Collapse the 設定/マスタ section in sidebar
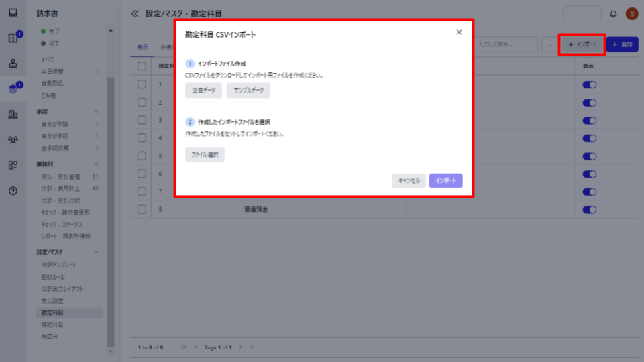 point(96,253)
